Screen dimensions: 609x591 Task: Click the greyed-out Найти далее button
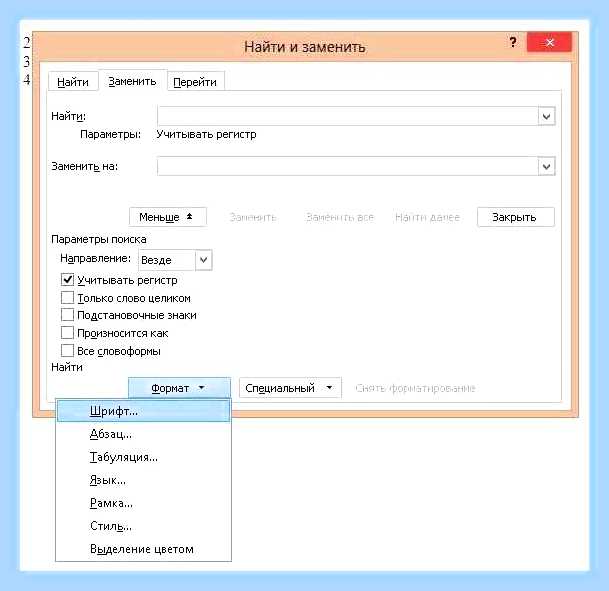[x=427, y=217]
